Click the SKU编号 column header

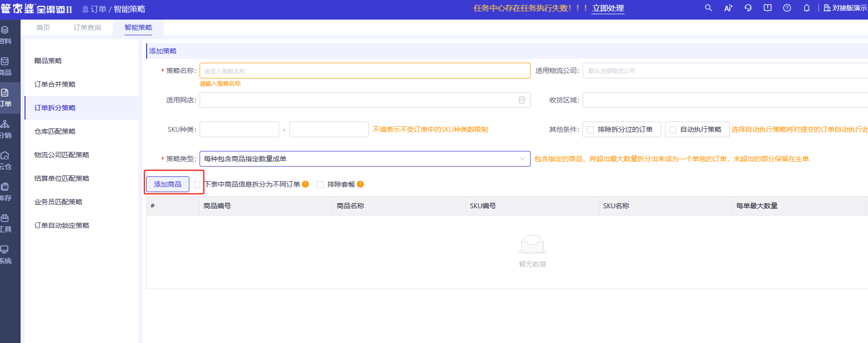(533, 206)
